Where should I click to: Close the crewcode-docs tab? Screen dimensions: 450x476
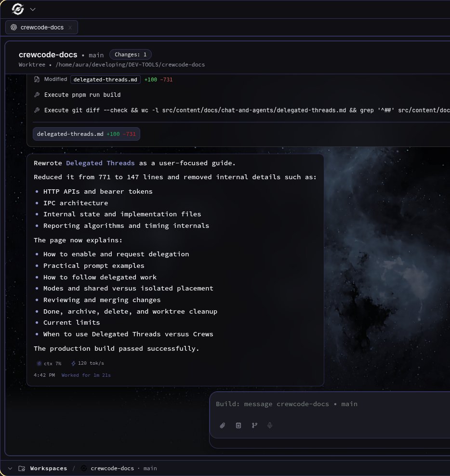coord(70,27)
